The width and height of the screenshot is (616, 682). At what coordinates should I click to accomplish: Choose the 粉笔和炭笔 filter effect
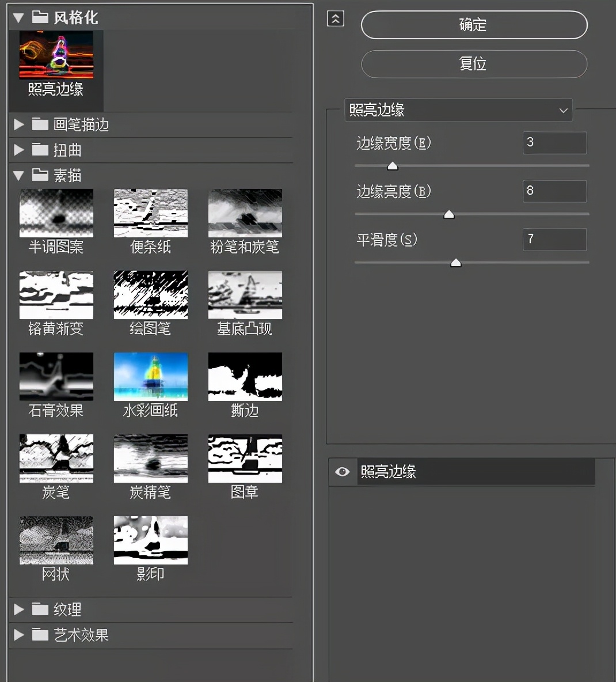(245, 212)
